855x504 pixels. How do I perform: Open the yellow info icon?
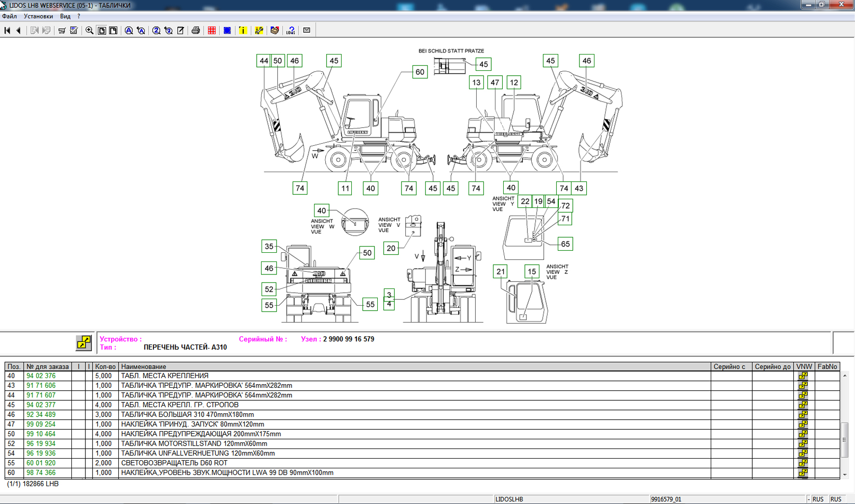(x=243, y=30)
